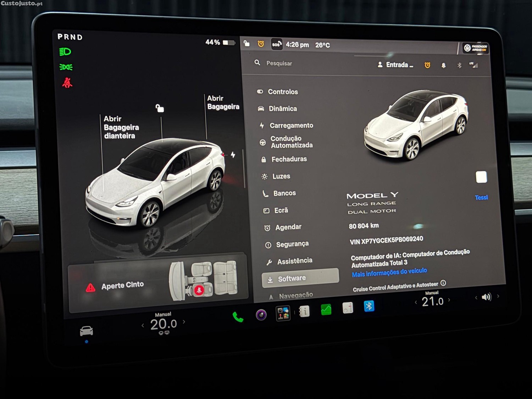Tap the search magnifier icon
This screenshot has height=399, width=532.
pyautogui.click(x=257, y=62)
